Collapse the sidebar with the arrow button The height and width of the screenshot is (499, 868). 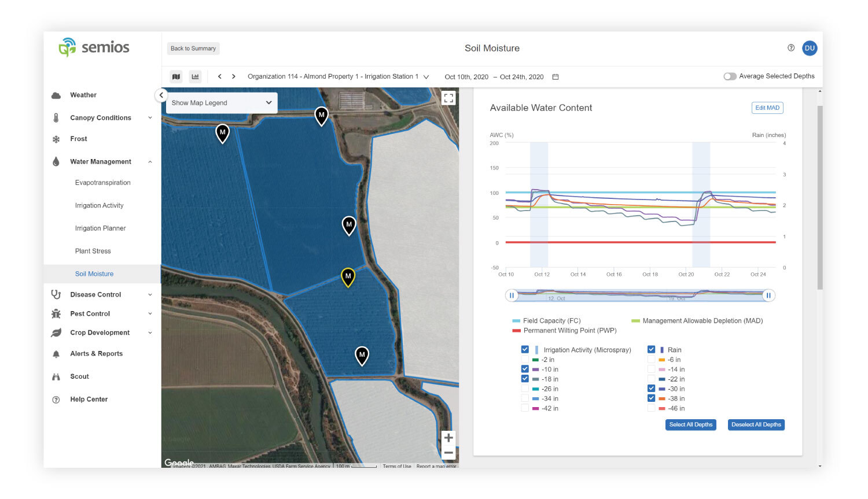tap(161, 95)
